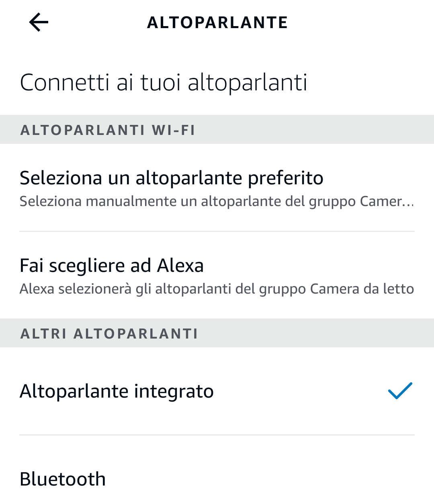Click blank area right of "Fai scegliere ad Alexa"

click(313, 265)
